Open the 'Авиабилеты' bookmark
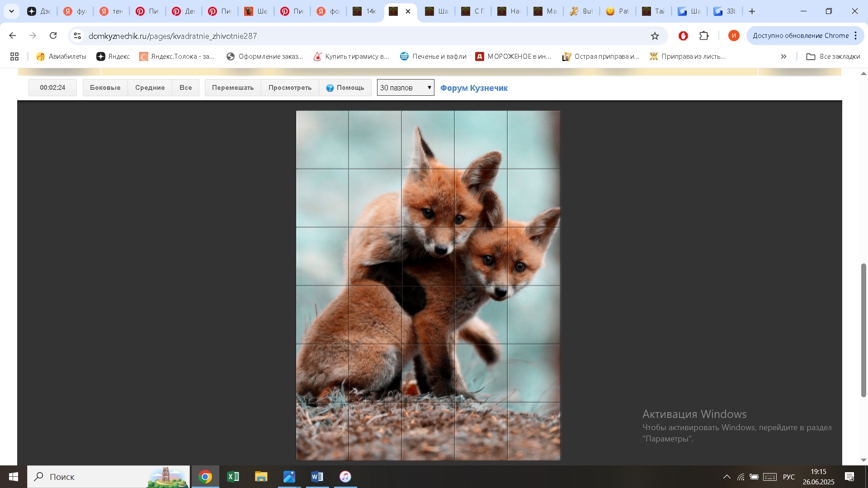 61,56
